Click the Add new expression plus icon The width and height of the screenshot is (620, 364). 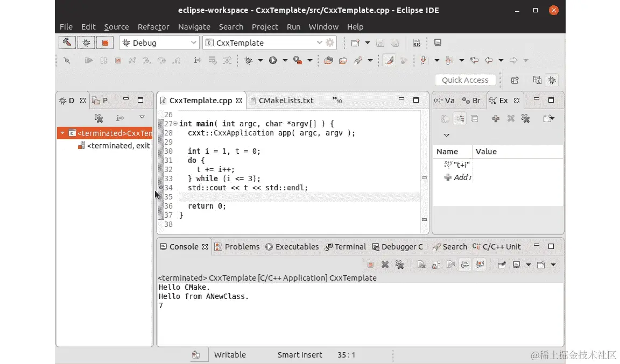pos(496,118)
